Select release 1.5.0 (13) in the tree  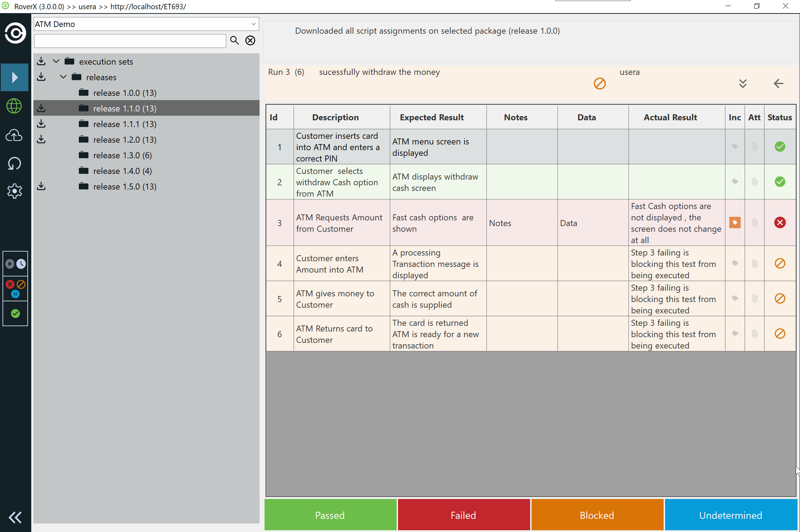125,187
